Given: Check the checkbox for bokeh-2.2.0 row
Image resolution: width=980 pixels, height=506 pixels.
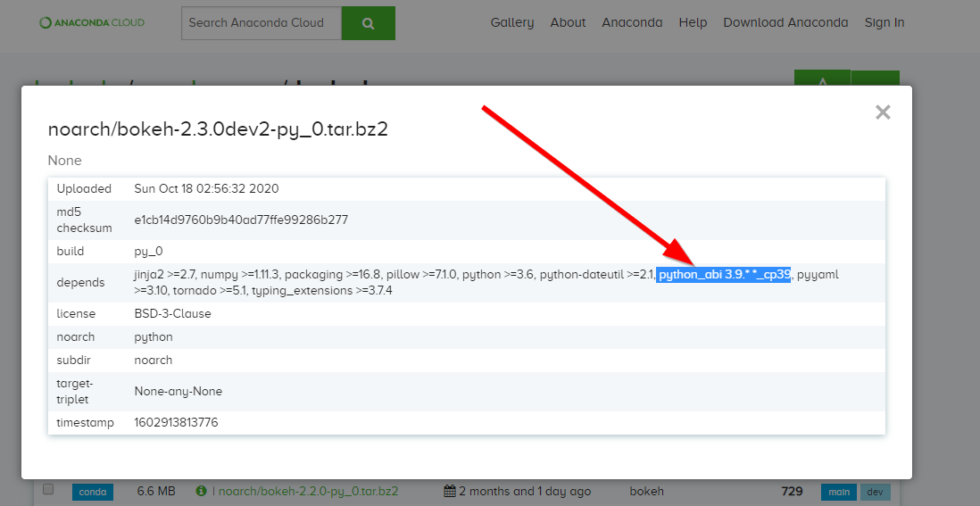Looking at the screenshot, I should [48, 489].
